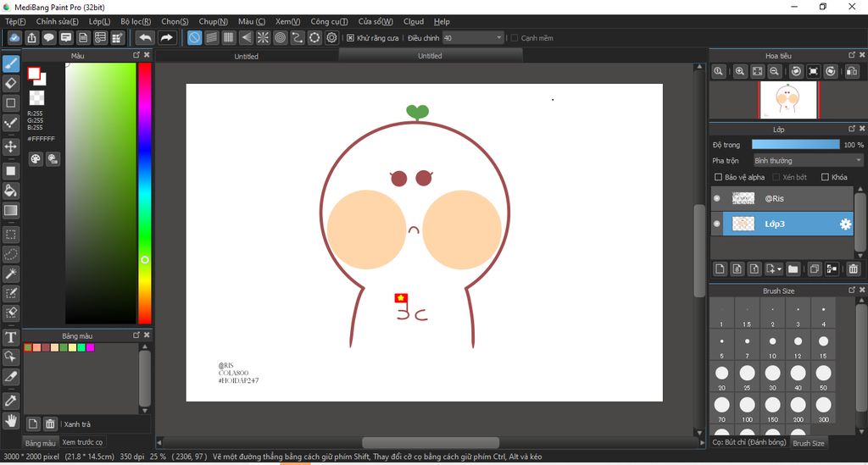Zoom out on the navigator
The image size is (868, 465).
775,71
